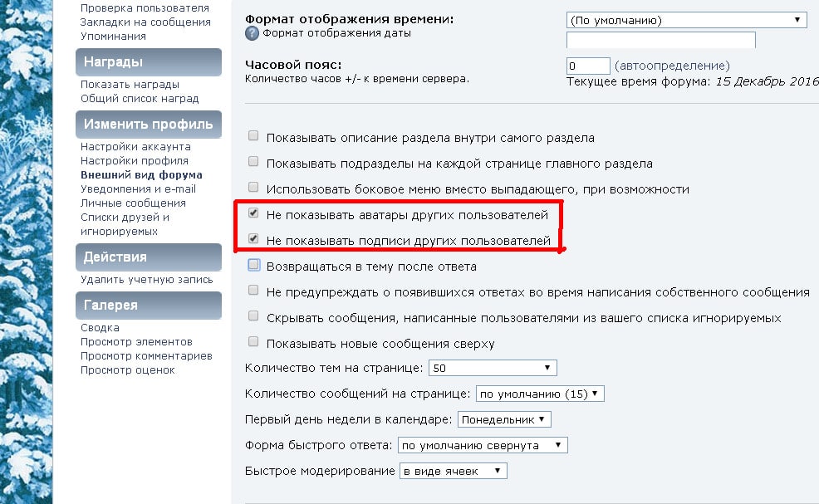Select Внешний вид форума menu entry
The image size is (819, 504).
(141, 174)
